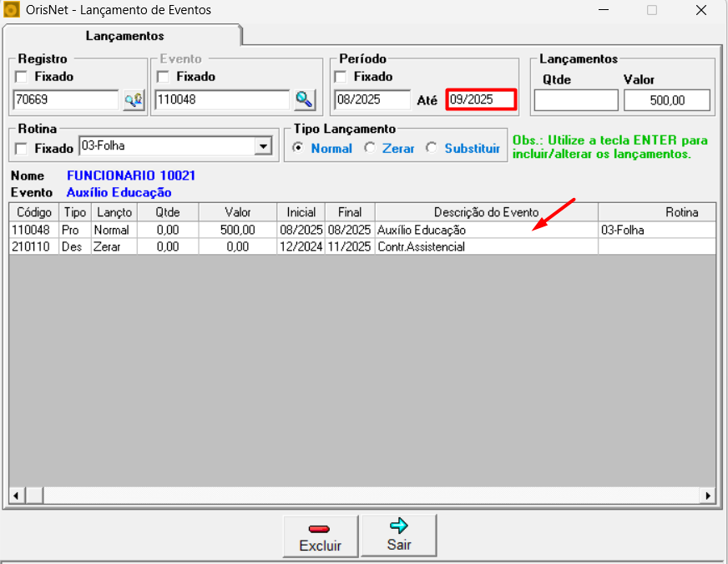Select the Substituir radio option
728x564 pixels.
431,148
